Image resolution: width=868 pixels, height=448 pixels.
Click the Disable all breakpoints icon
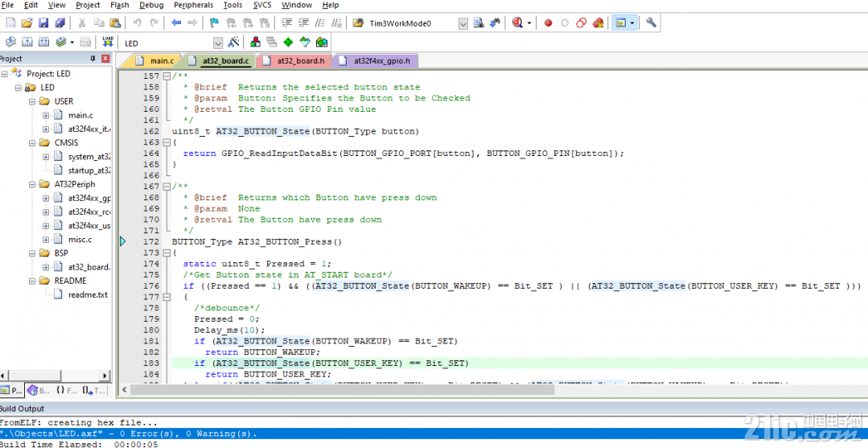582,23
